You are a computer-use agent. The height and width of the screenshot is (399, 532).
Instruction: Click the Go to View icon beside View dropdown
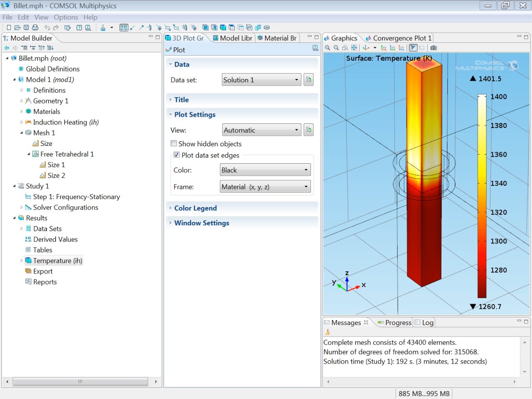[308, 130]
